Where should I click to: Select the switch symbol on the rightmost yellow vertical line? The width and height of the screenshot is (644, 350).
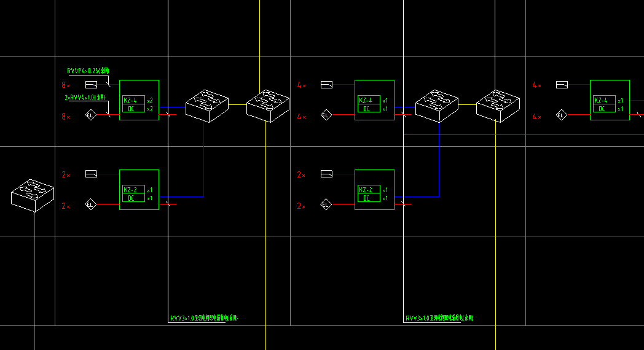(498, 105)
